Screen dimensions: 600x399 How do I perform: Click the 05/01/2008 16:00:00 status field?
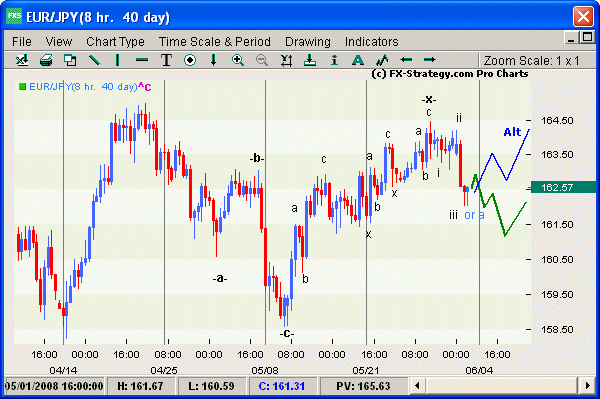54,386
